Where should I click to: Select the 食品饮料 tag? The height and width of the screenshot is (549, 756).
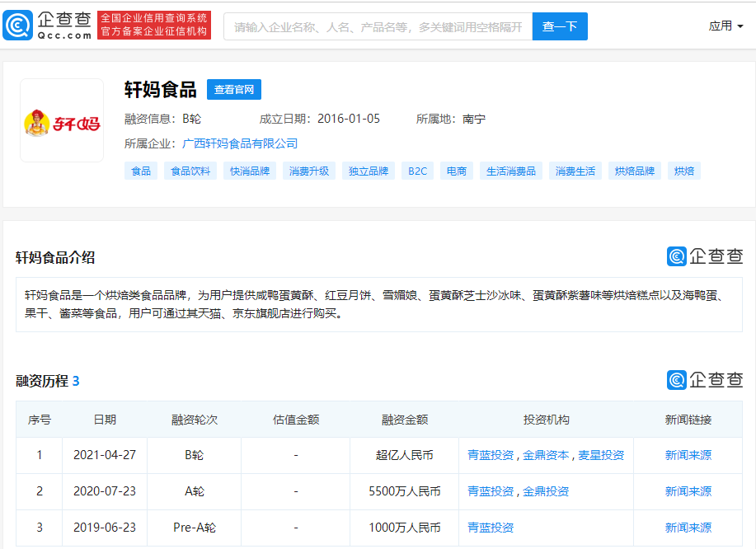pyautogui.click(x=190, y=171)
